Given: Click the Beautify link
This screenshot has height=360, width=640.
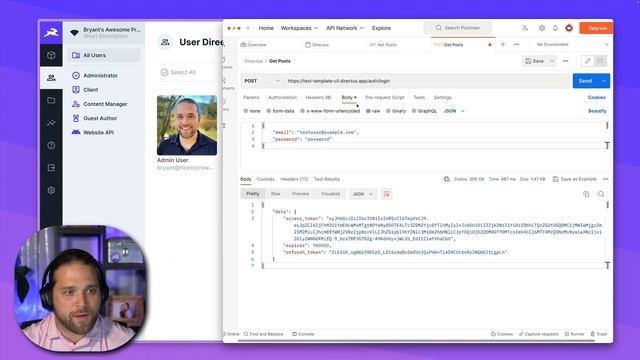Looking at the screenshot, I should [597, 111].
